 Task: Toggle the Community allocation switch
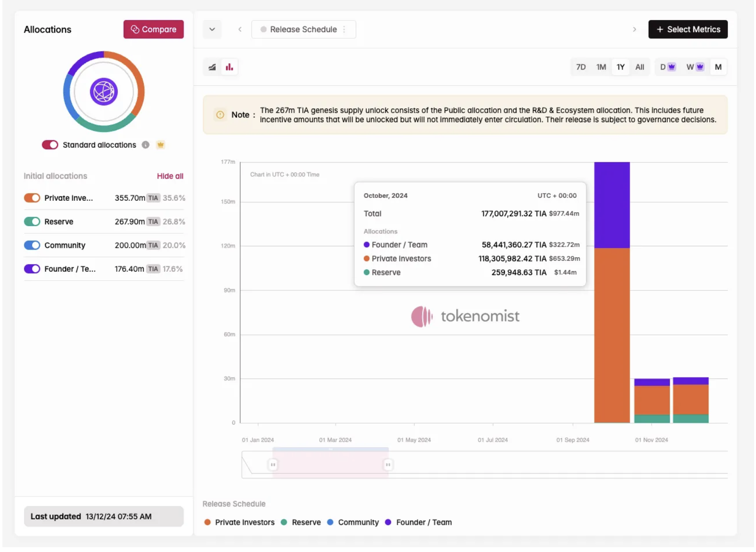coord(32,245)
